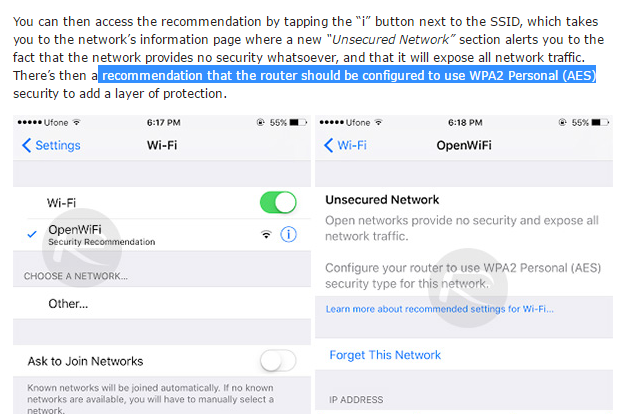Tap Forget This Network

385,355
